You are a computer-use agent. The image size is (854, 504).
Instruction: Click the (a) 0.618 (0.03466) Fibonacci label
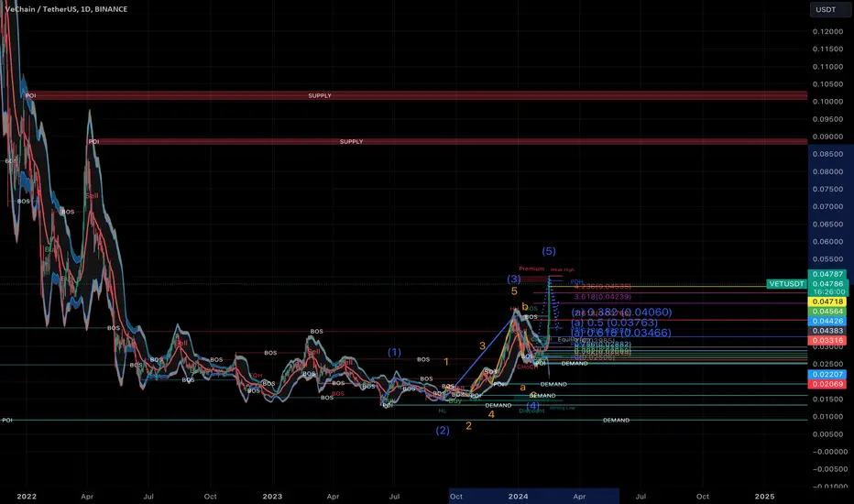pos(621,333)
